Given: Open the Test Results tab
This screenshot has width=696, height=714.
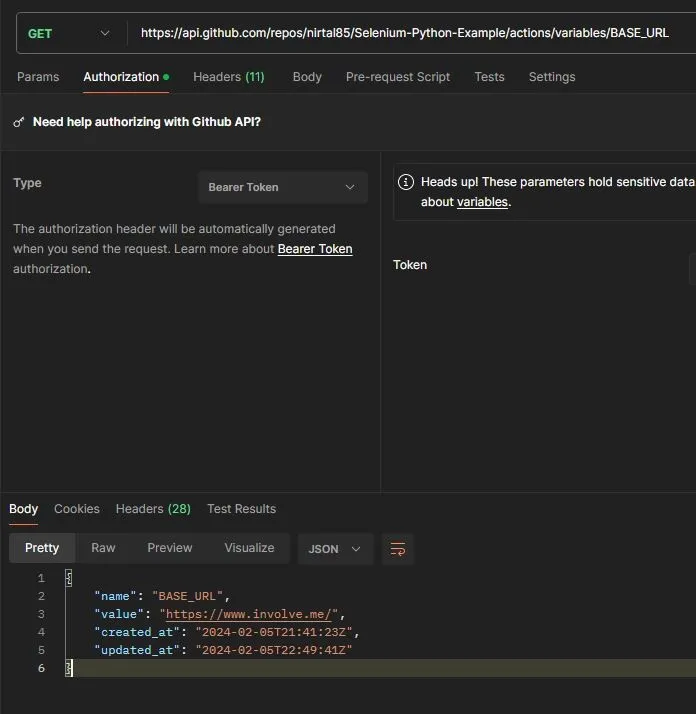Looking at the screenshot, I should pos(241,509).
